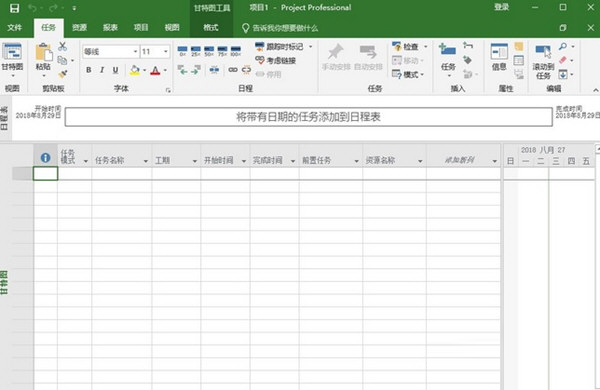Mark task 75% complete
Screen dimensions: 600x390
pyautogui.click(x=222, y=51)
